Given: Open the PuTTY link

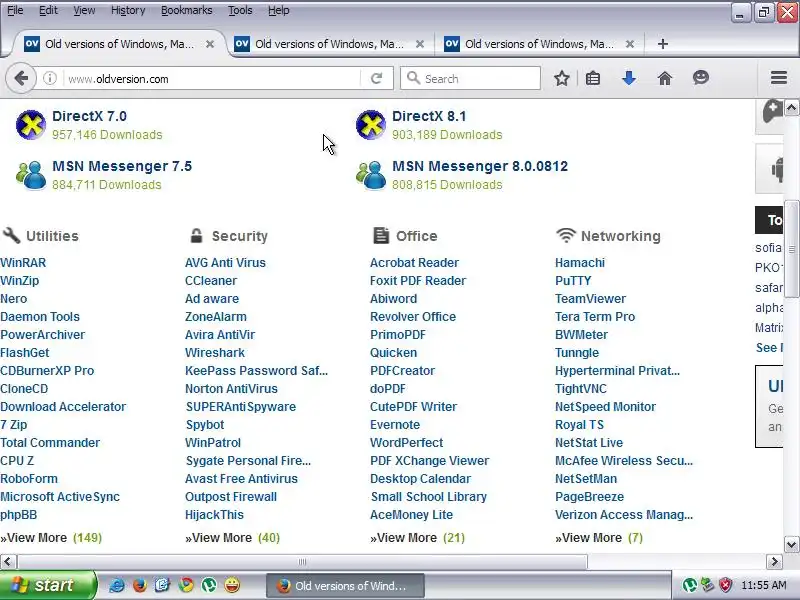Looking at the screenshot, I should pos(573,281).
